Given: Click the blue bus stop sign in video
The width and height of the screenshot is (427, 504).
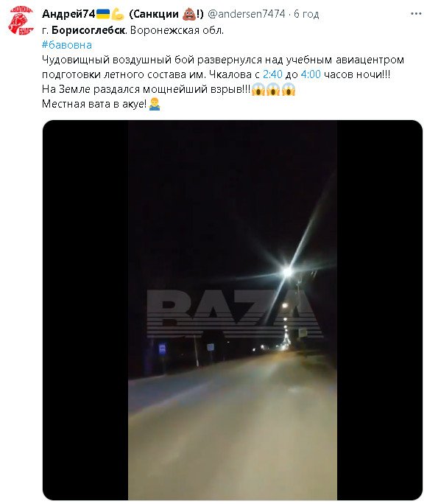Looking at the screenshot, I should (163, 349).
